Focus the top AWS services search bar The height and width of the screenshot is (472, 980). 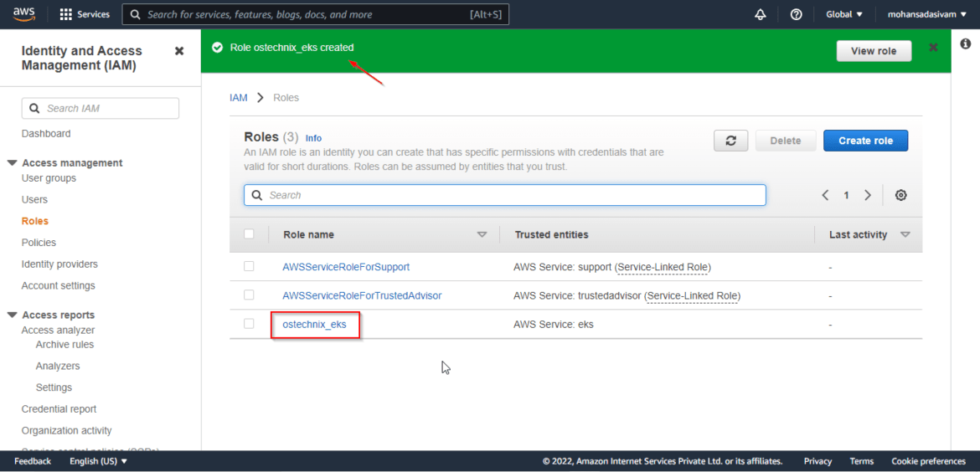pyautogui.click(x=316, y=14)
